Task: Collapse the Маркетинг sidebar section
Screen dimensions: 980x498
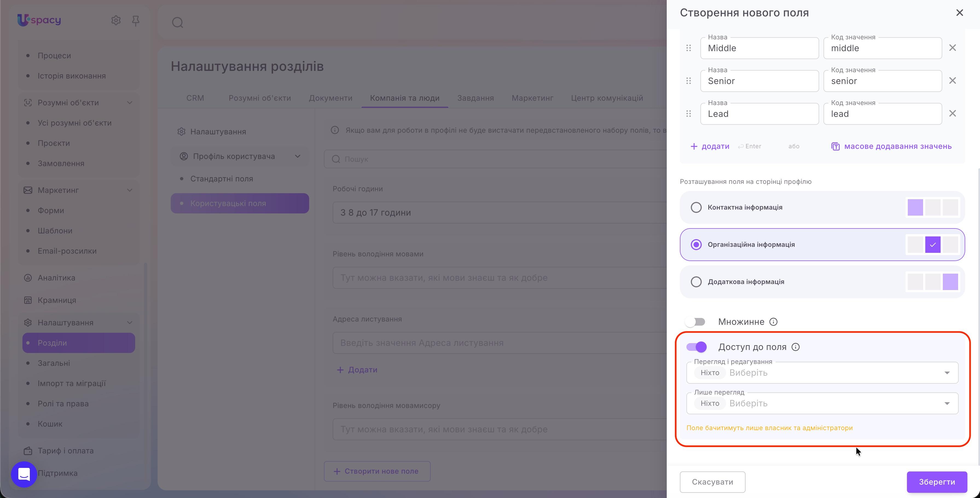Action: coord(130,190)
